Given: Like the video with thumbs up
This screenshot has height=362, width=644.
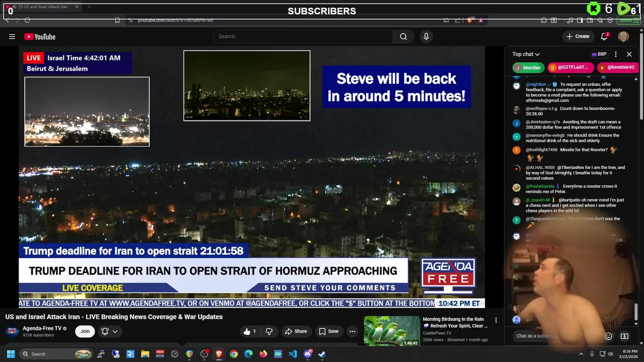Looking at the screenshot, I should pyautogui.click(x=250, y=331).
